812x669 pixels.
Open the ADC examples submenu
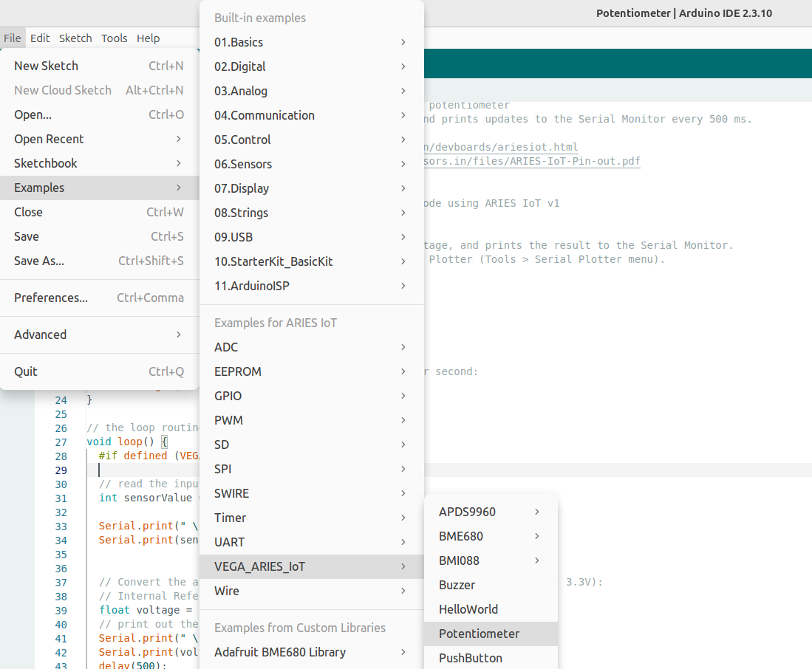tap(311, 346)
